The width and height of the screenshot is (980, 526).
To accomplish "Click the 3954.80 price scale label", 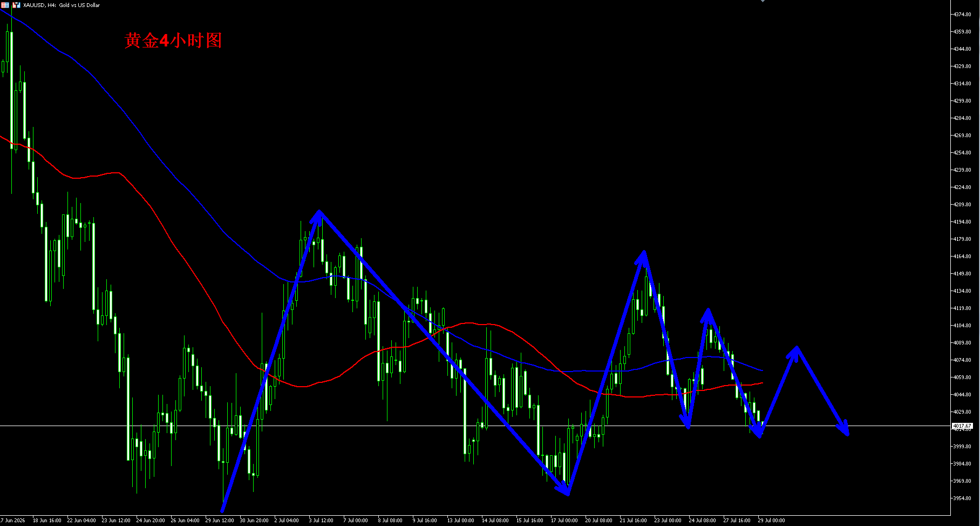I will coord(962,498).
